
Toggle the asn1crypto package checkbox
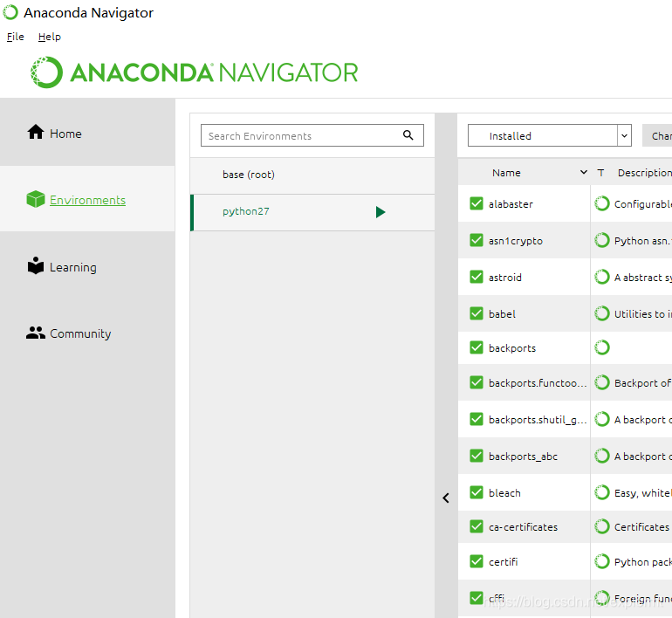click(477, 240)
